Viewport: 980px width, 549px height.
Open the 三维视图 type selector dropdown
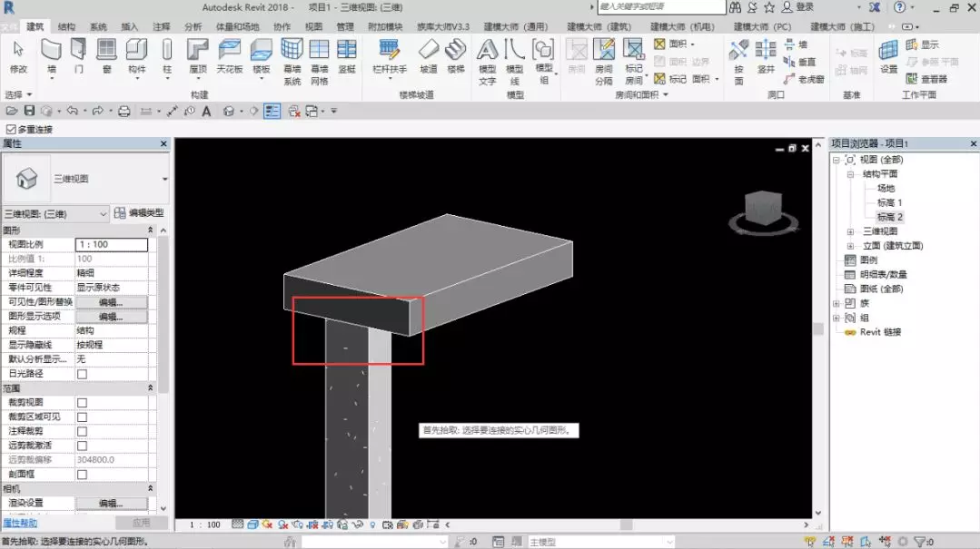[165, 180]
